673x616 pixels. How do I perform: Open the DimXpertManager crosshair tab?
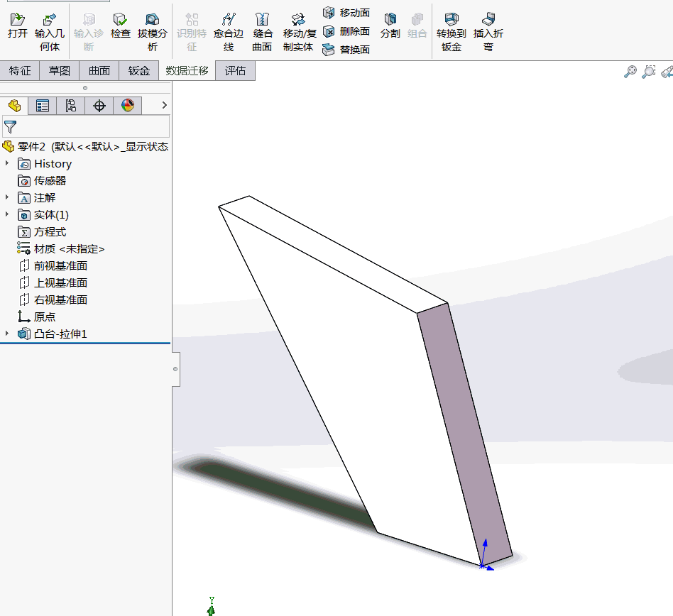[99, 106]
